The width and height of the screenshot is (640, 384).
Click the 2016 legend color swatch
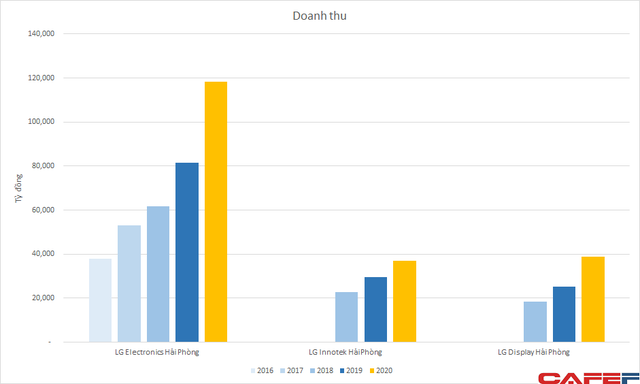[253, 371]
